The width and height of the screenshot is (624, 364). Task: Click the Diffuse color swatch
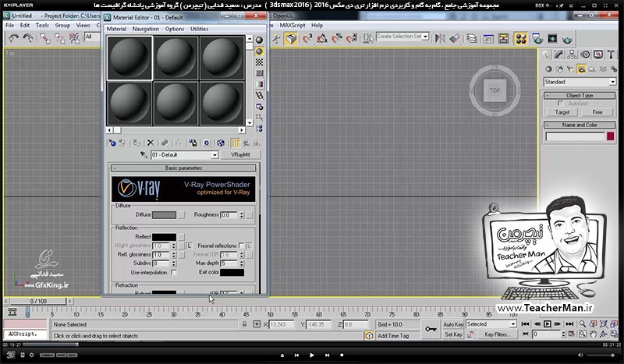pyautogui.click(x=164, y=215)
